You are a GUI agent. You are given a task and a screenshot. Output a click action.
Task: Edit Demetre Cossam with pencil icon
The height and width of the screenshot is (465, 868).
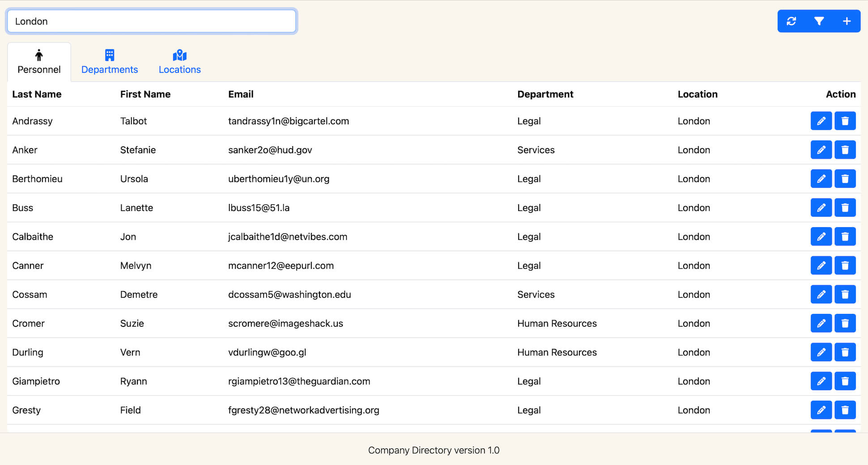tap(821, 294)
